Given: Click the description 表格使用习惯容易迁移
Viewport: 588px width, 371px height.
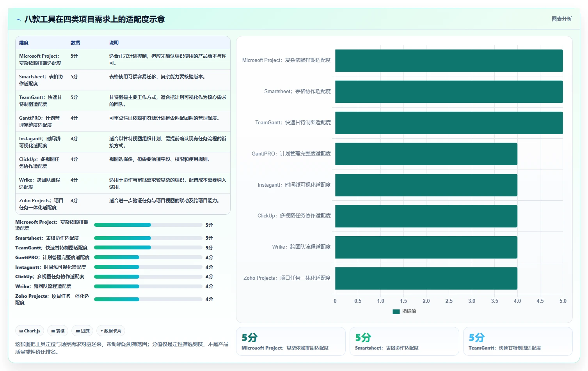Looking at the screenshot, I should [157, 77].
